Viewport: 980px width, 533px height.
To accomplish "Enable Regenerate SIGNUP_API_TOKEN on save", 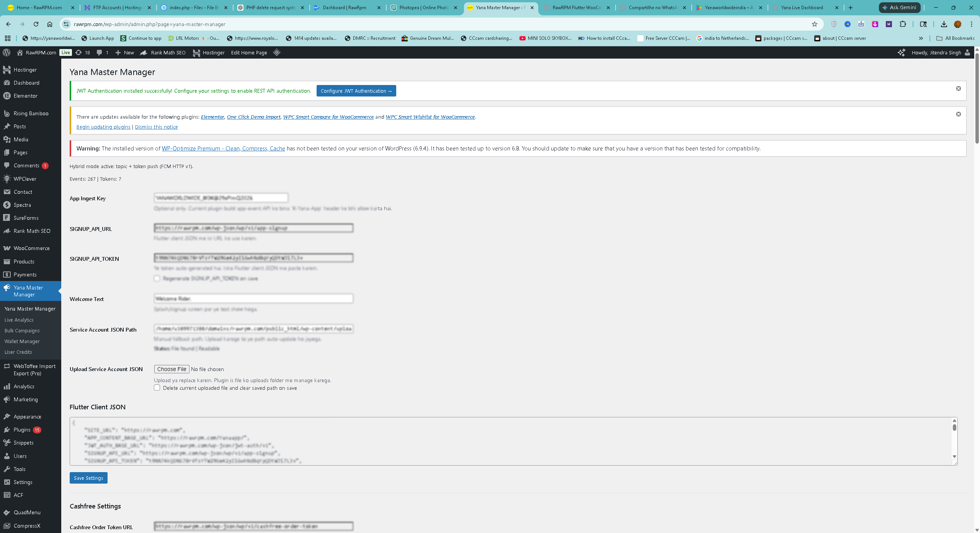I will click(157, 278).
